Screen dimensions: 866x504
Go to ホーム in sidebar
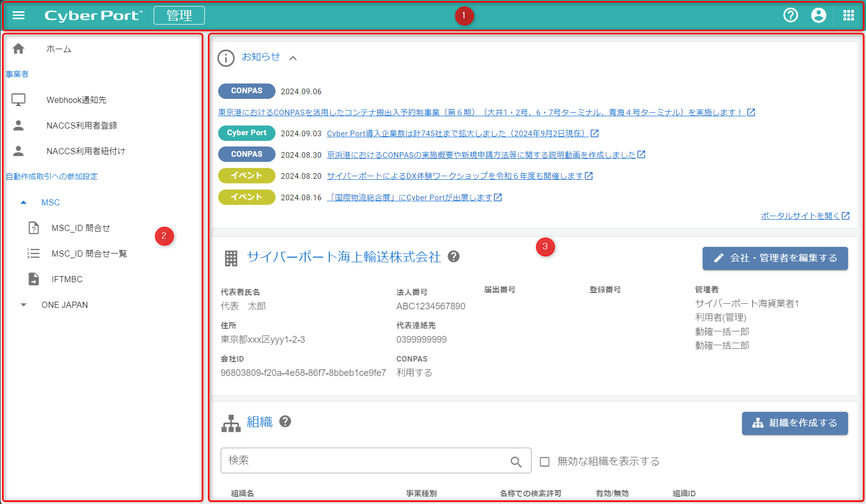pyautogui.click(x=58, y=49)
